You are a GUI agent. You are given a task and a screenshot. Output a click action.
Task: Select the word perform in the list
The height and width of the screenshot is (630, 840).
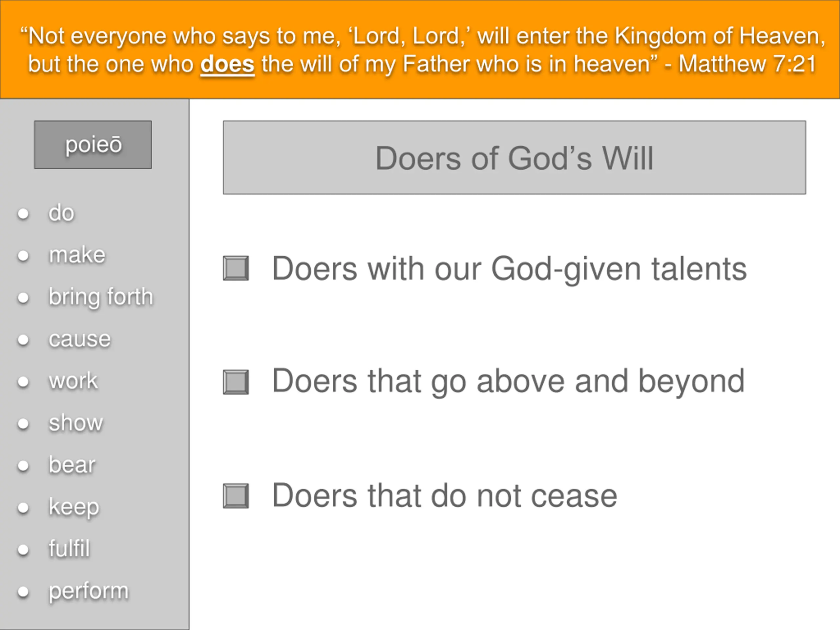pos(89,592)
